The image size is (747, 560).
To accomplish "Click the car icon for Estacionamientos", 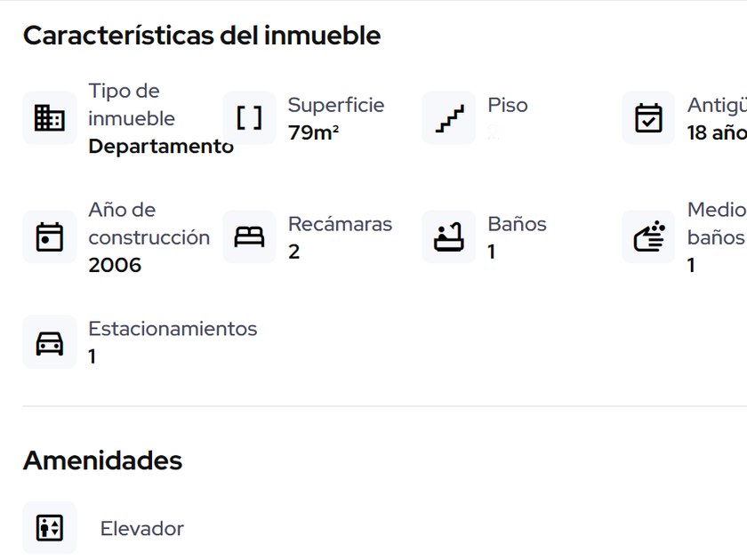I will click(49, 342).
